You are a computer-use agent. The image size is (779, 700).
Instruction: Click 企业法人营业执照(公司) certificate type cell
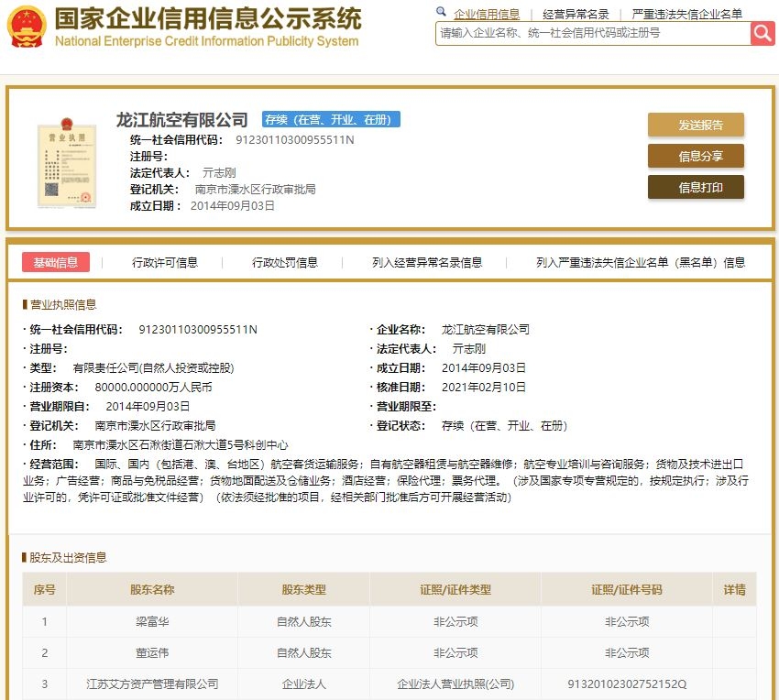455,684
